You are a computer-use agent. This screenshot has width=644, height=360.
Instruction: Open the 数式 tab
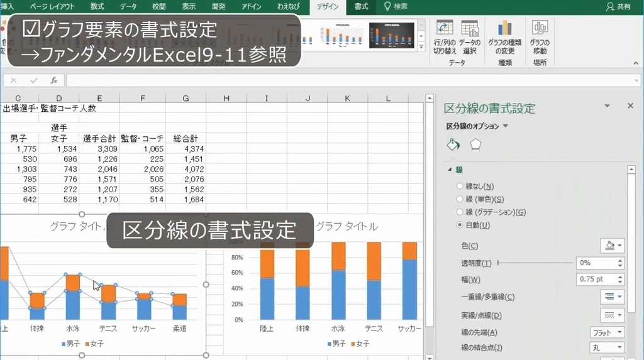pyautogui.click(x=97, y=6)
